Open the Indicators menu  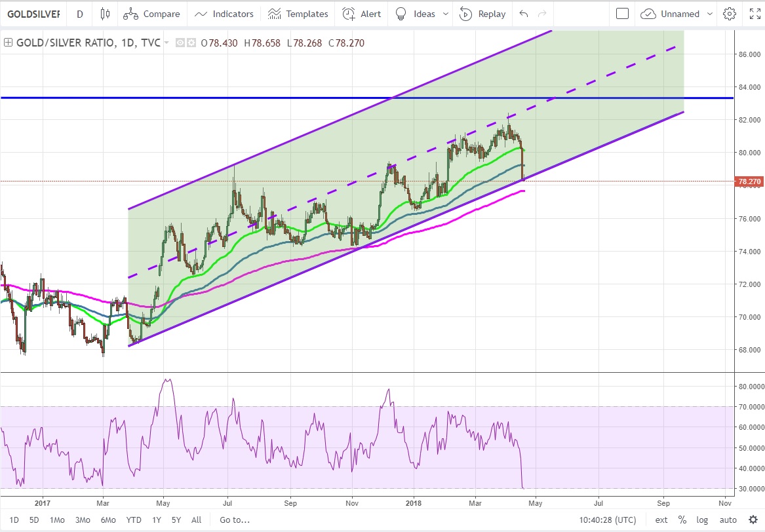tap(224, 14)
